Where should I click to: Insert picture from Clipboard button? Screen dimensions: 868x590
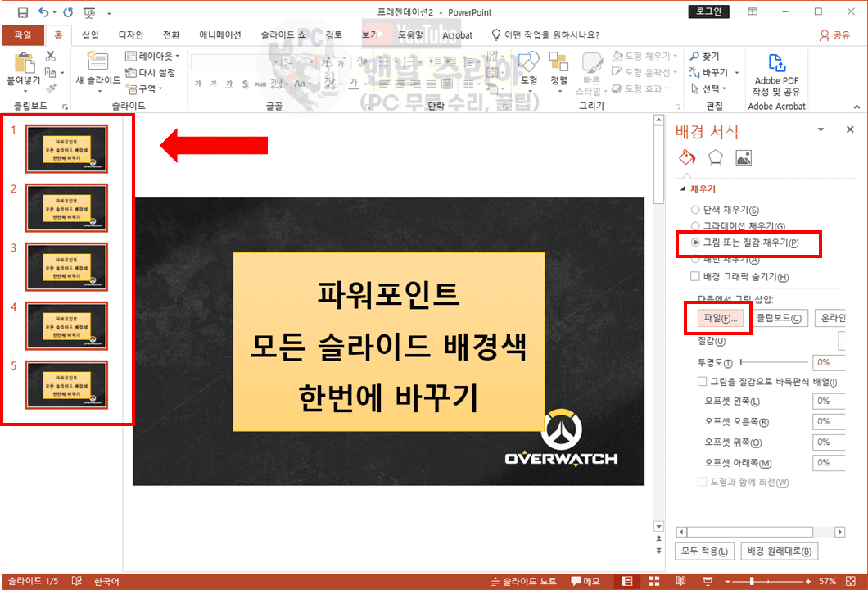[x=779, y=318]
